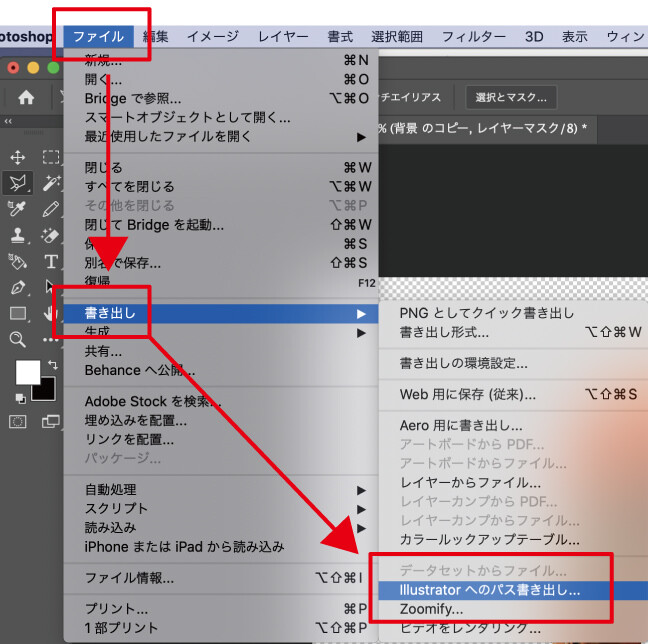Select the Polygonal Lasso tool

[x=17, y=183]
